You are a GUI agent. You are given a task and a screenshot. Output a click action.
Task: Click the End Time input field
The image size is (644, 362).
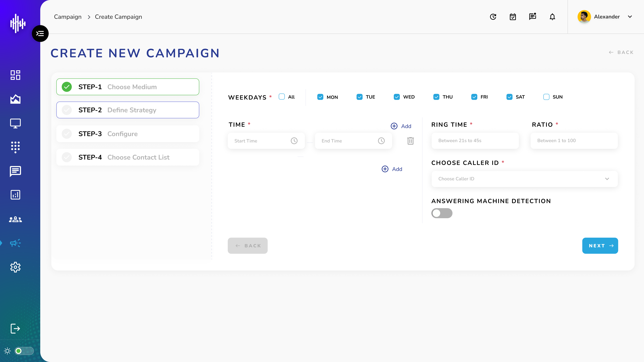(x=353, y=141)
